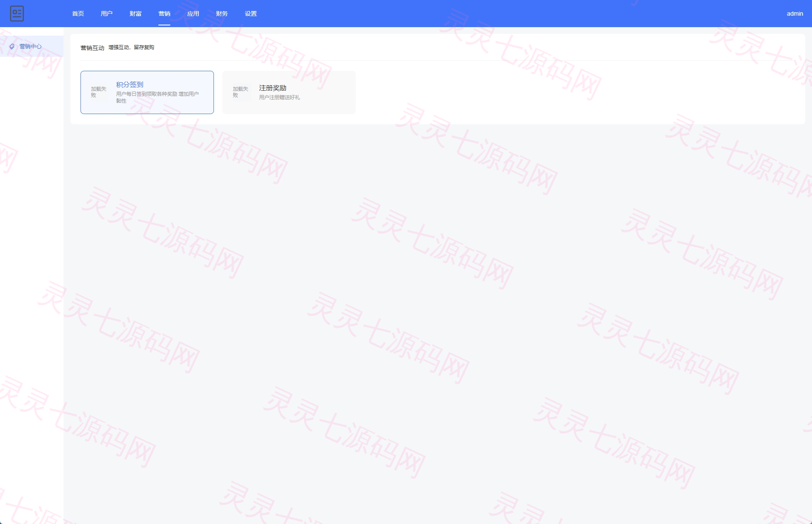Click the admin account name

(x=795, y=14)
